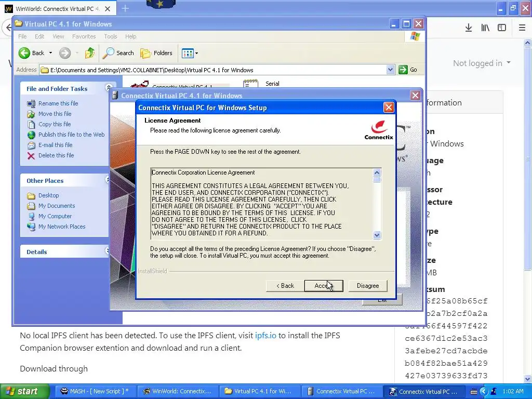Click Move this file
Image resolution: width=532 pixels, height=399 pixels.
55,114
